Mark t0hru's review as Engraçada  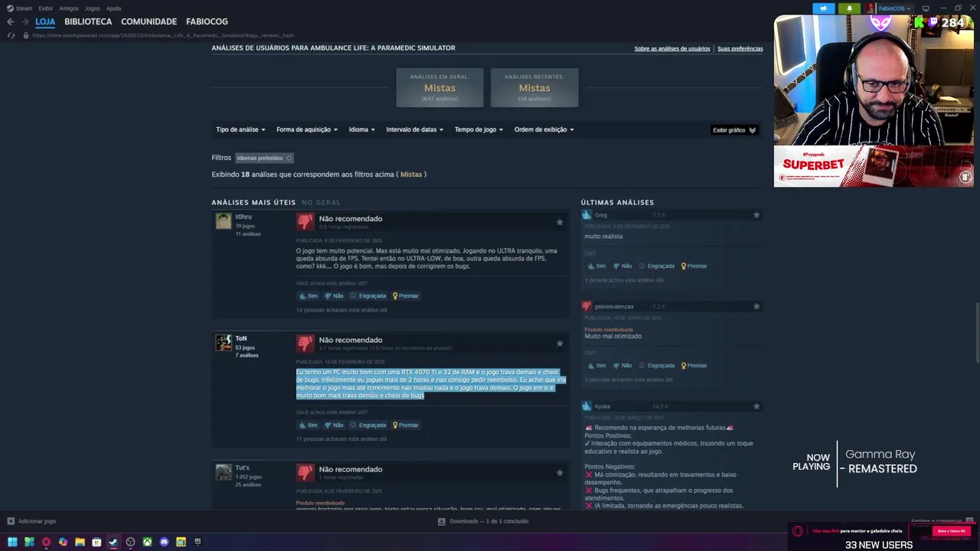coord(368,295)
